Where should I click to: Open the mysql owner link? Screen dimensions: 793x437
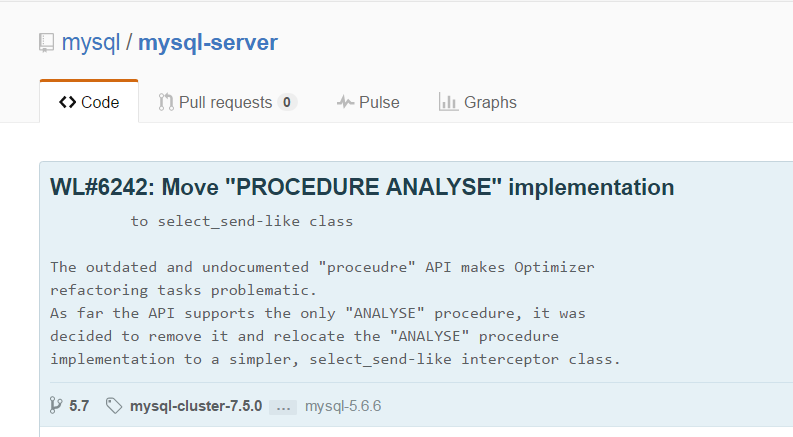pos(91,42)
